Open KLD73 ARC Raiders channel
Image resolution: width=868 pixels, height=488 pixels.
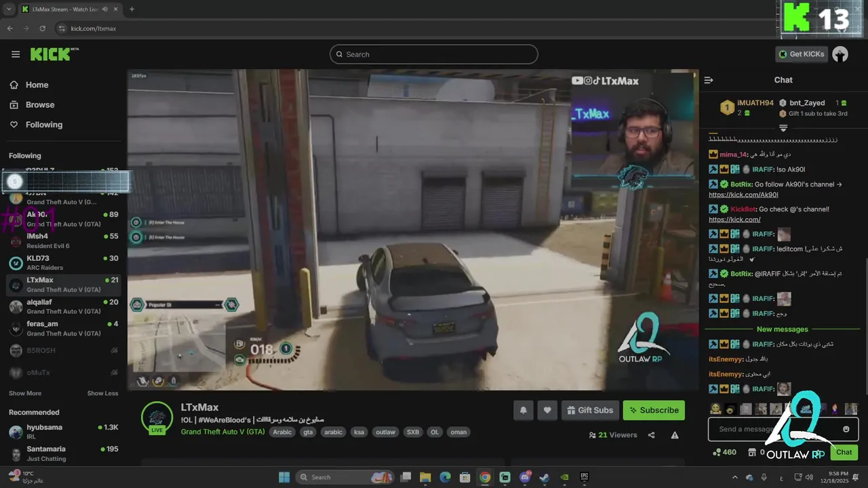pyautogui.click(x=63, y=262)
